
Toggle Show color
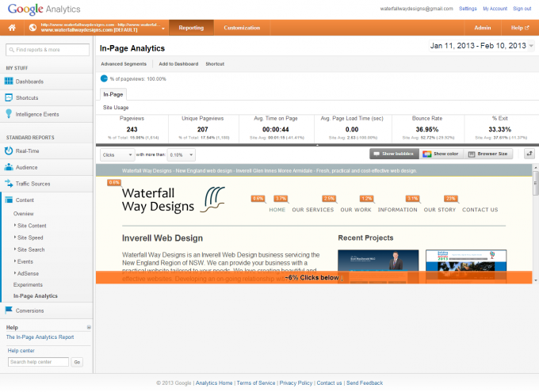point(441,154)
